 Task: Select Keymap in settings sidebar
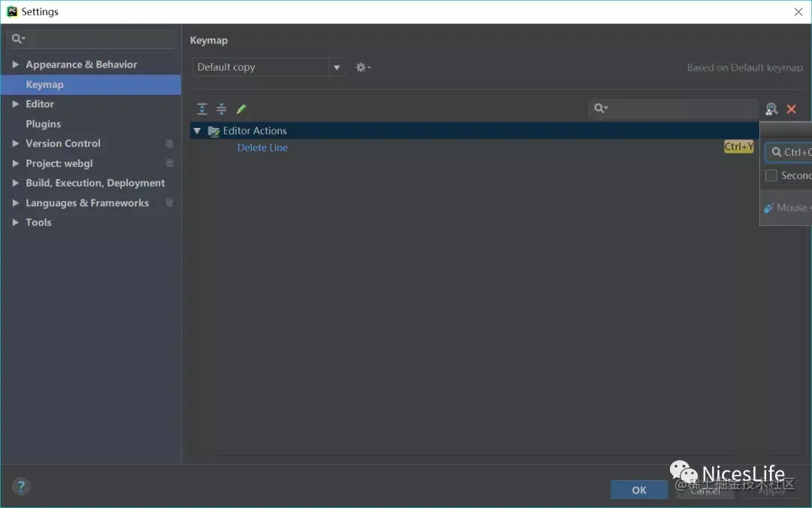point(91,84)
